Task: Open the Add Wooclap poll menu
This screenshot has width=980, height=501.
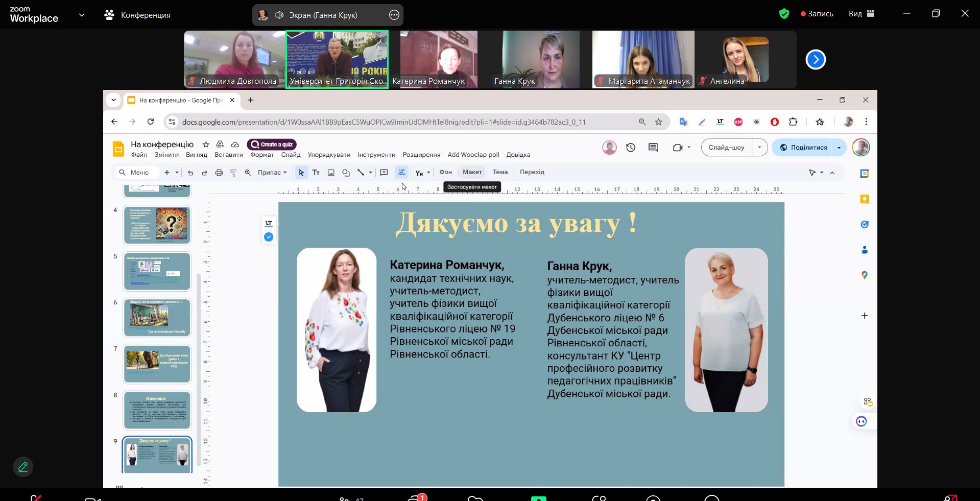Action: pyautogui.click(x=473, y=155)
